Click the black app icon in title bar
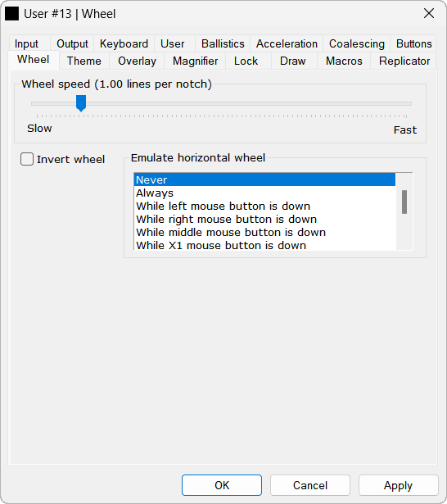Screen dimensions: 447x504 [12, 14]
